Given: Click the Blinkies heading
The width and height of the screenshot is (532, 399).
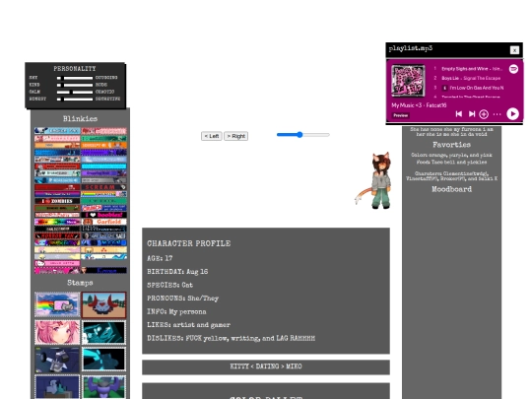Looking at the screenshot, I should click(x=80, y=119).
